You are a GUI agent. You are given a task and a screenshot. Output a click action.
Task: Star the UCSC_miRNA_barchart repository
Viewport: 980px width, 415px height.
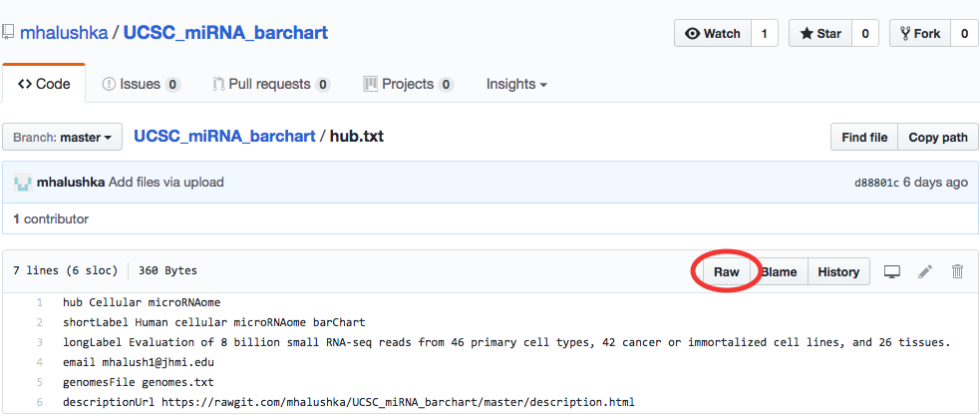820,34
